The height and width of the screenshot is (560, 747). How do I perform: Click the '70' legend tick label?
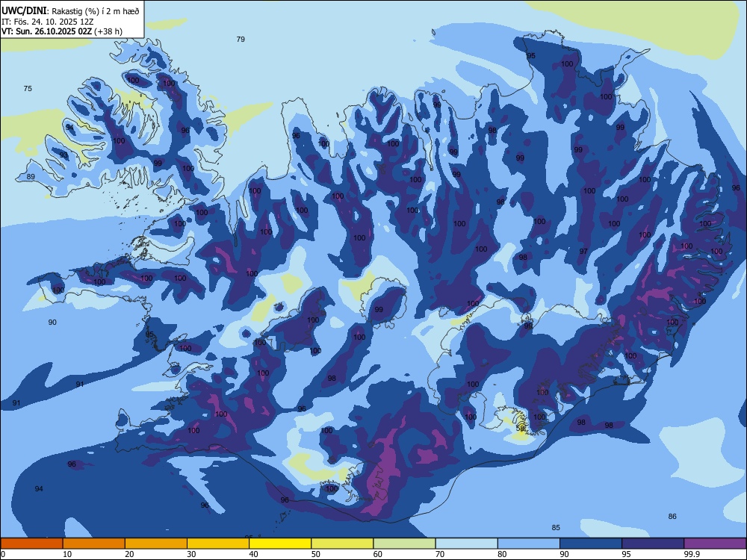coord(440,554)
